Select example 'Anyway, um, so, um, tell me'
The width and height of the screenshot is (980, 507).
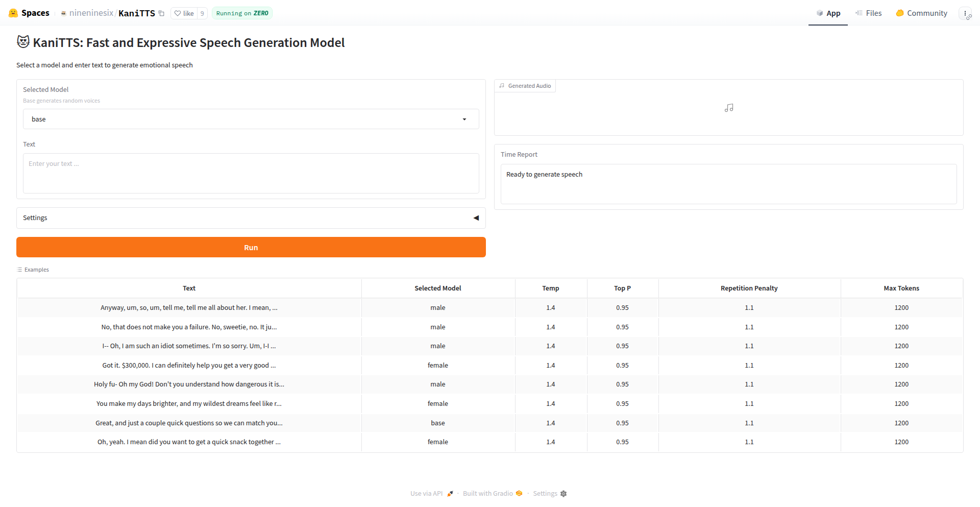[x=189, y=307]
